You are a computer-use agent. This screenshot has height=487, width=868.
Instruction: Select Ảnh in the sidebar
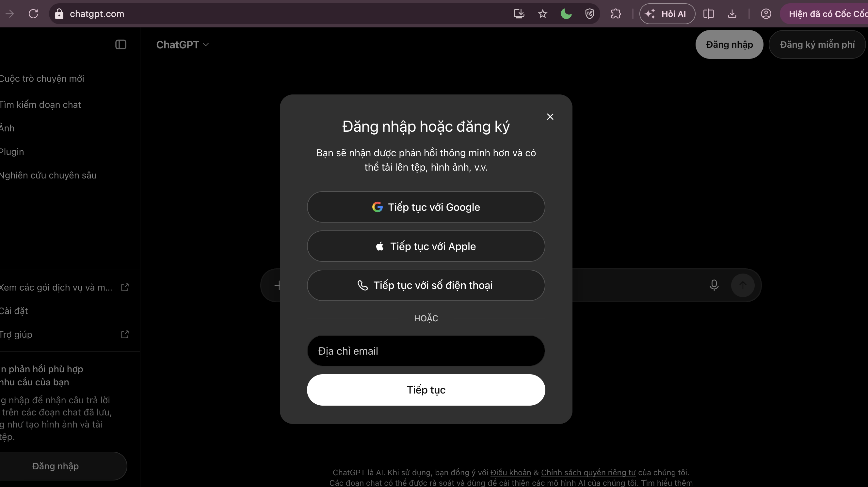[7, 128]
